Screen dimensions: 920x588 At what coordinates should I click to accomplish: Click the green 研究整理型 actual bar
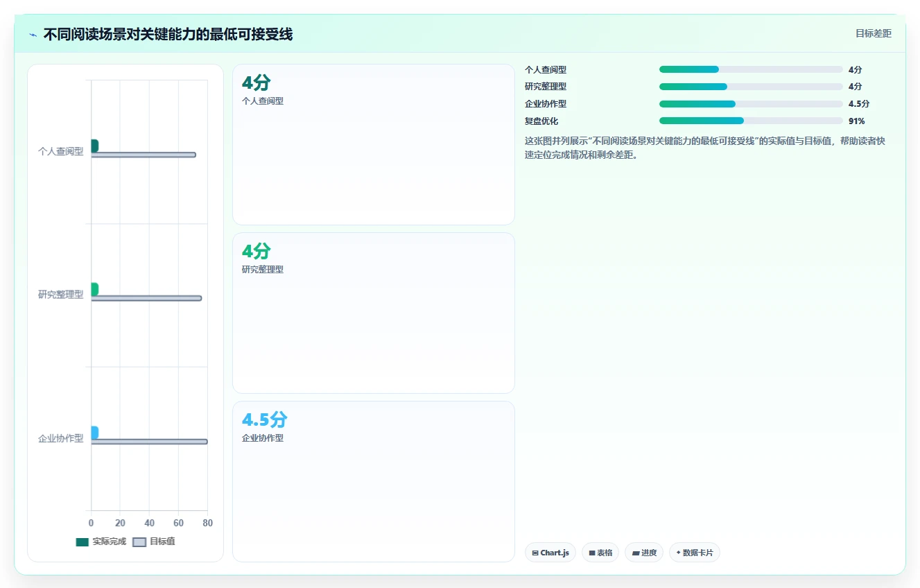[95, 289]
